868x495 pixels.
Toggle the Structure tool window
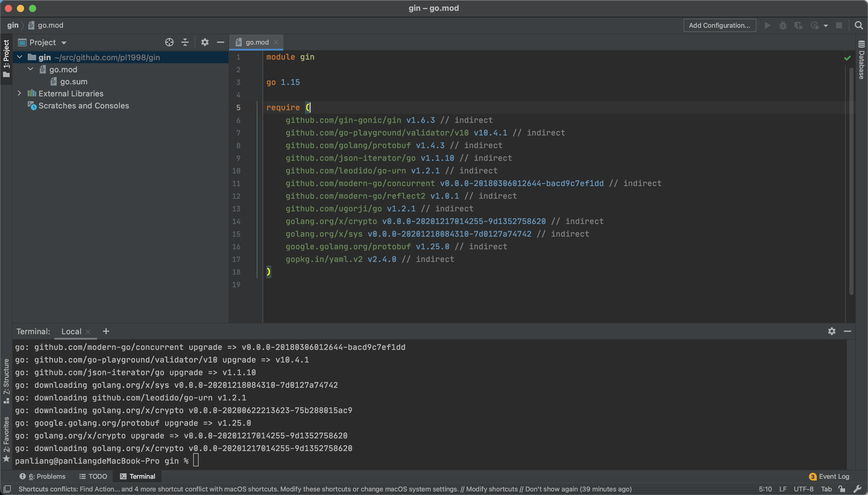pos(6,380)
